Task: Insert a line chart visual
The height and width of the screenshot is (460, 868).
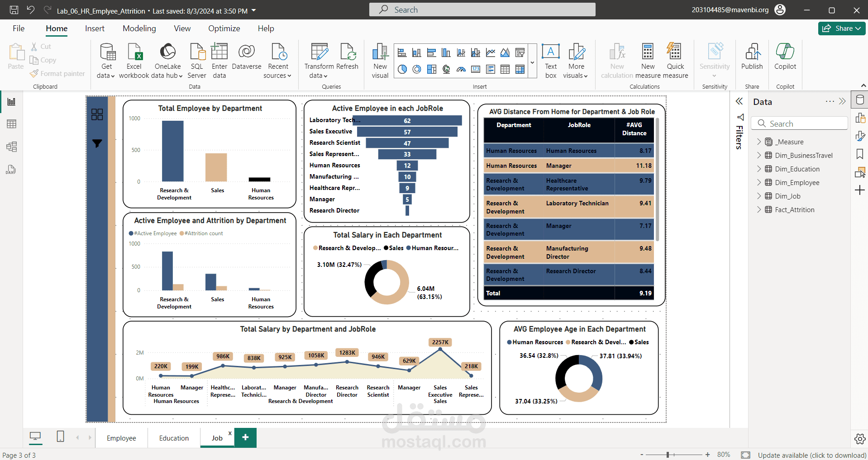Action: (491, 53)
